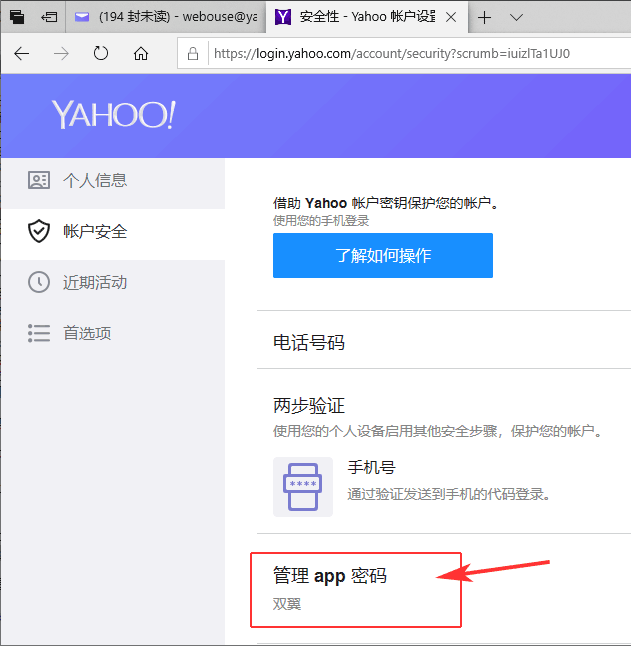This screenshot has width=631, height=648.
Task: Click the 了解如何操作 button
Action: 383,255
